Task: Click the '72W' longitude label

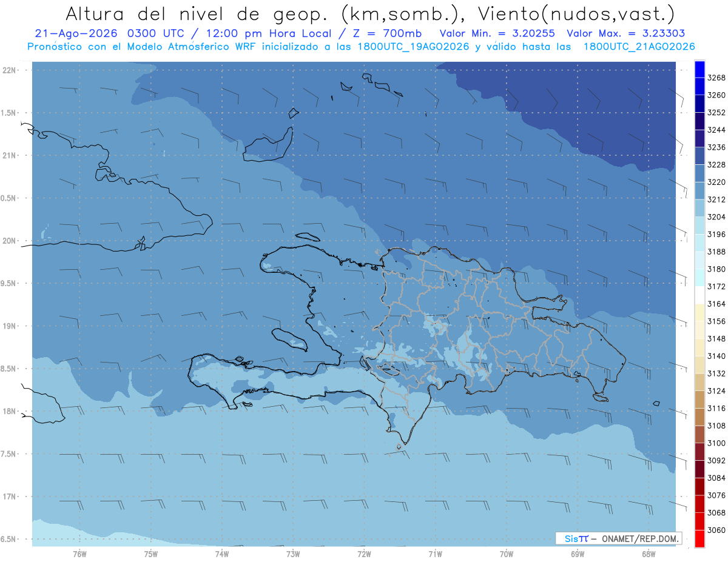Action: point(365,554)
